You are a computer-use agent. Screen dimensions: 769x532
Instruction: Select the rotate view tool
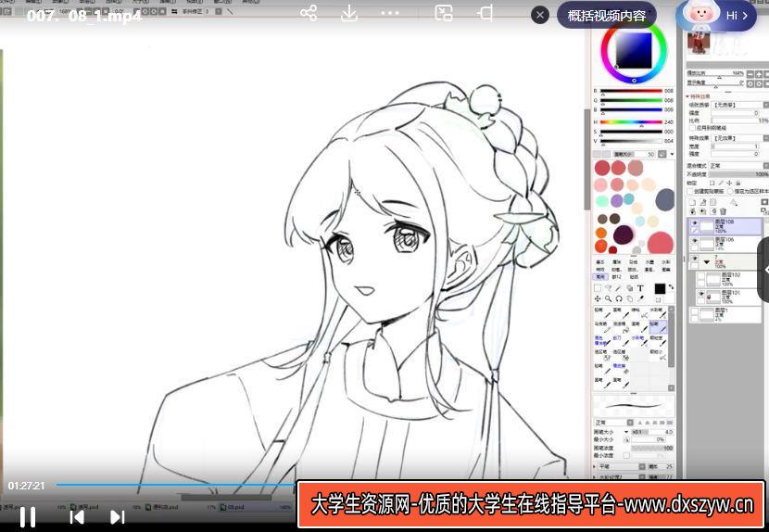click(x=619, y=298)
